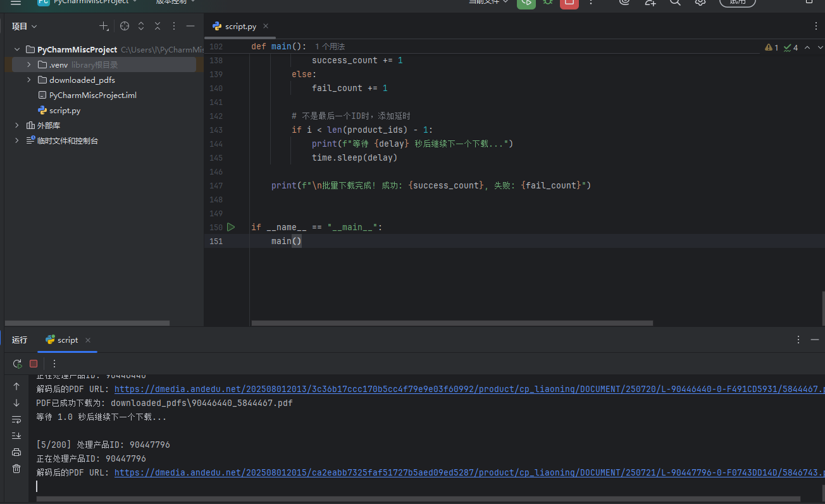The image size is (825, 504).
Task: Click the rerun script icon in Run panel
Action: tap(17, 364)
